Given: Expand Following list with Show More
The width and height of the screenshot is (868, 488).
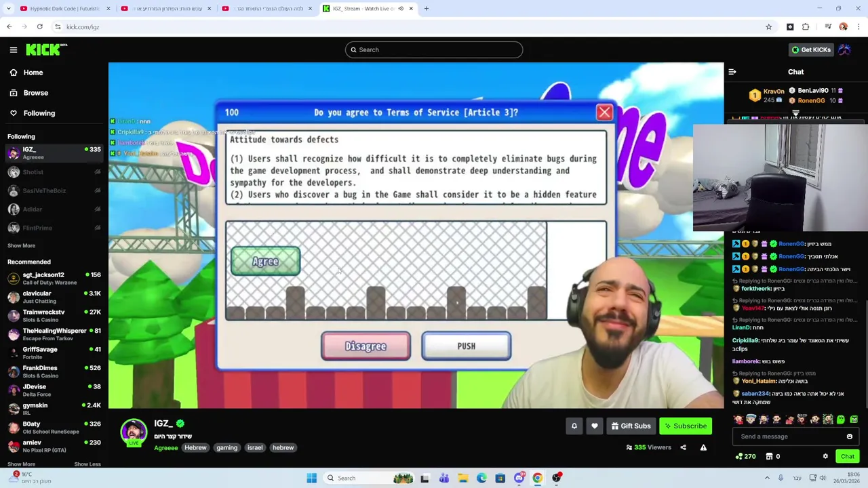Looking at the screenshot, I should point(21,245).
